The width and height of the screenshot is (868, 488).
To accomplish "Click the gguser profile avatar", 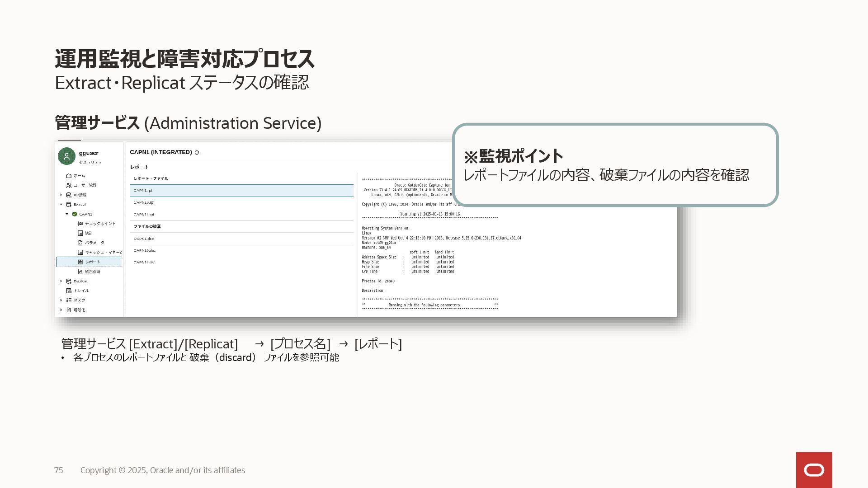I will [66, 156].
